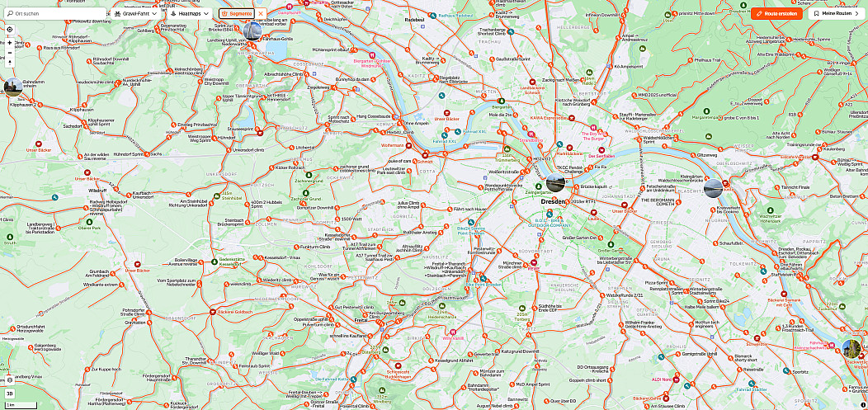Screen dimensions: 868x410
Task: Toggle the Segmente filter chip
Action: (236, 13)
